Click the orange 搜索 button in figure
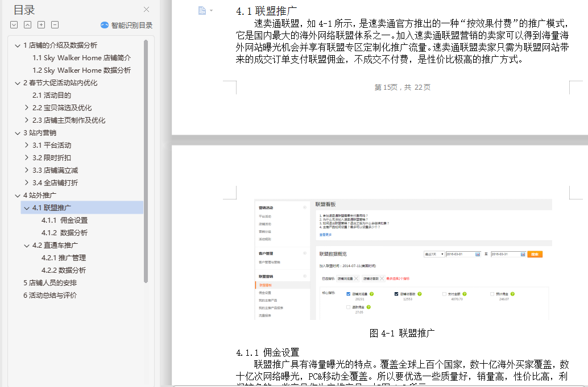588x387 pixels. [535, 255]
